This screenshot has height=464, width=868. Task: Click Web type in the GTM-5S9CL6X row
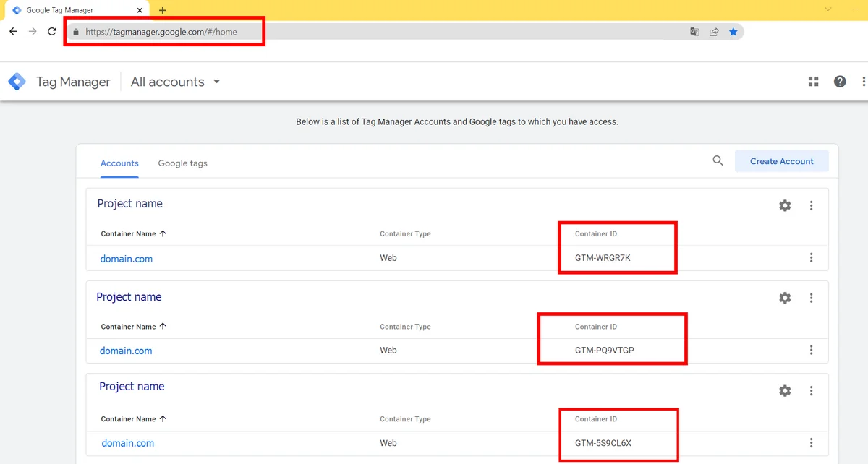[388, 443]
